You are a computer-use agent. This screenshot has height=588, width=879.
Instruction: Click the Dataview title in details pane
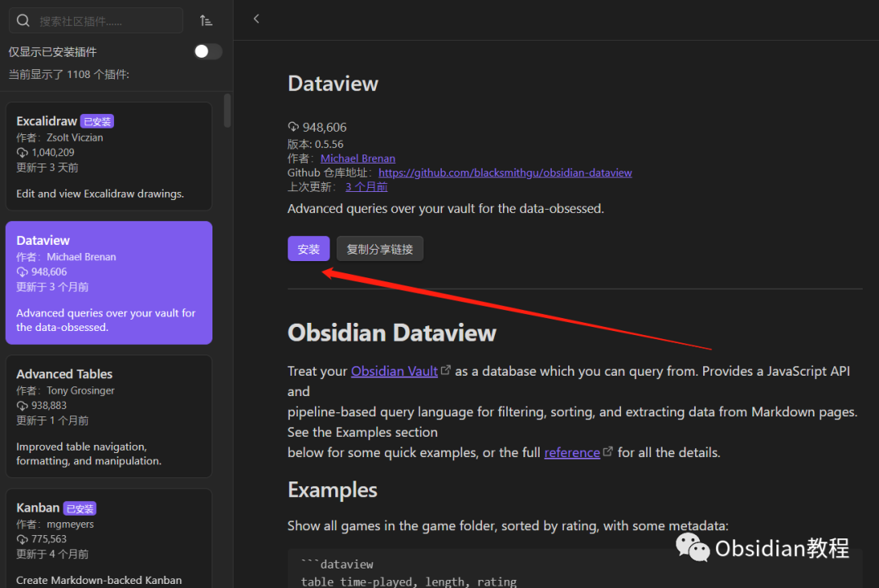(333, 84)
